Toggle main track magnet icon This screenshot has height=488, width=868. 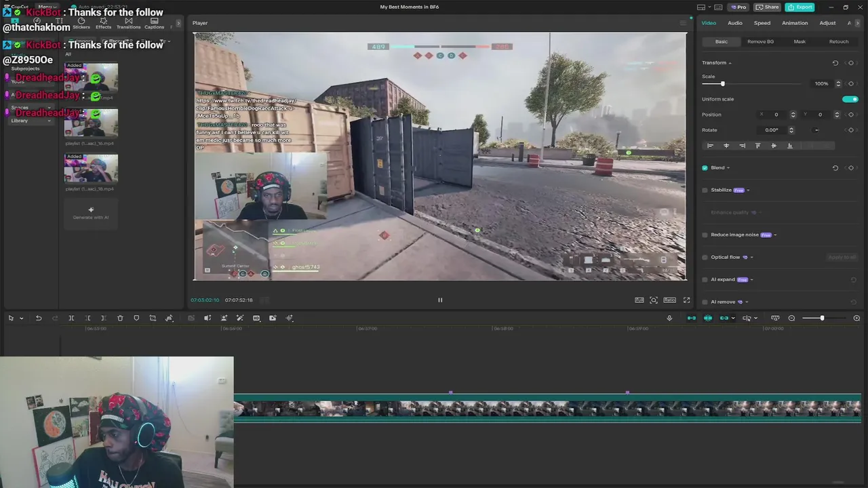pyautogui.click(x=692, y=318)
